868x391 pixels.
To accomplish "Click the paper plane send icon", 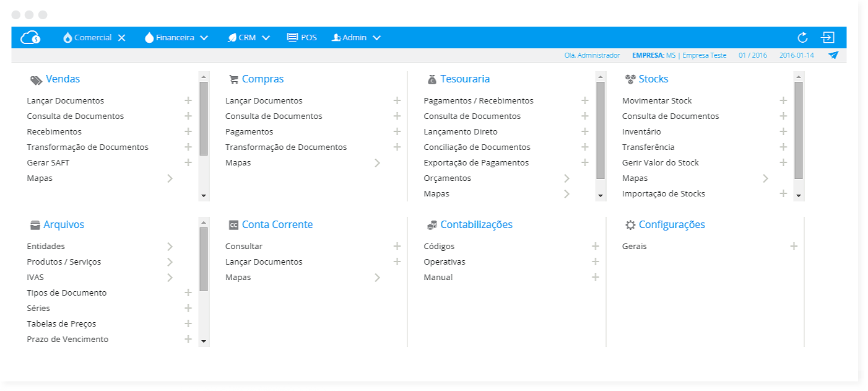I will coord(833,55).
